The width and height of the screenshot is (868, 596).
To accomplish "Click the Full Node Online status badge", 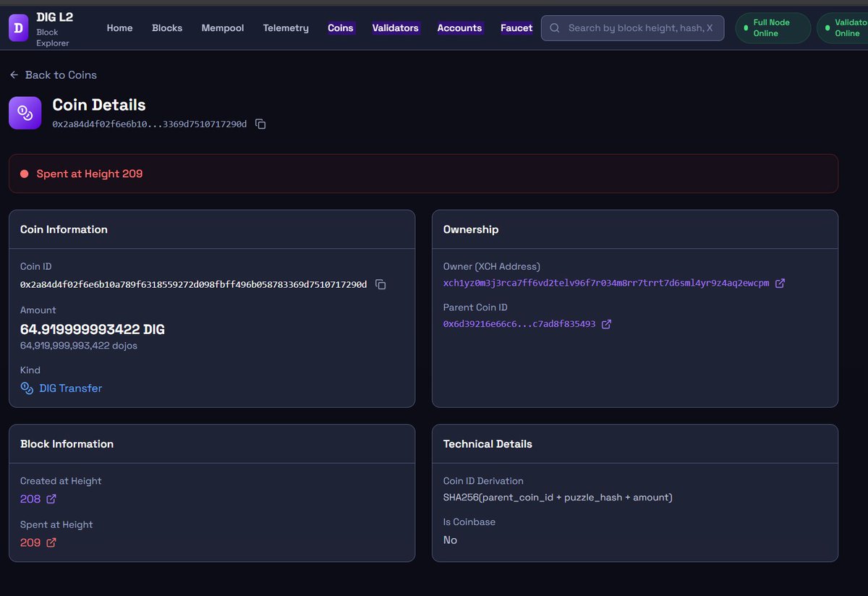I will [773, 27].
